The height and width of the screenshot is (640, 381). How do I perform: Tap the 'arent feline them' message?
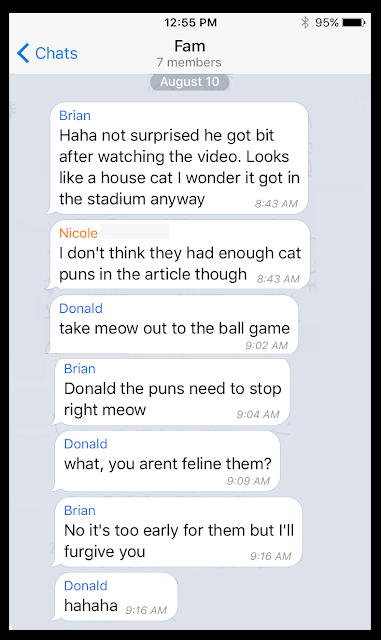pyautogui.click(x=167, y=461)
